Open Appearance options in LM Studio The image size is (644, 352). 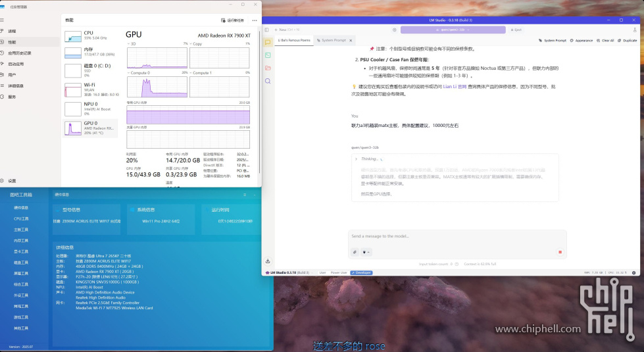[x=582, y=40]
